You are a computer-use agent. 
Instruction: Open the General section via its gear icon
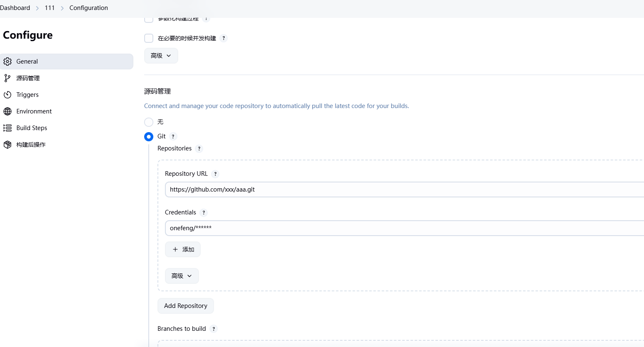point(7,62)
